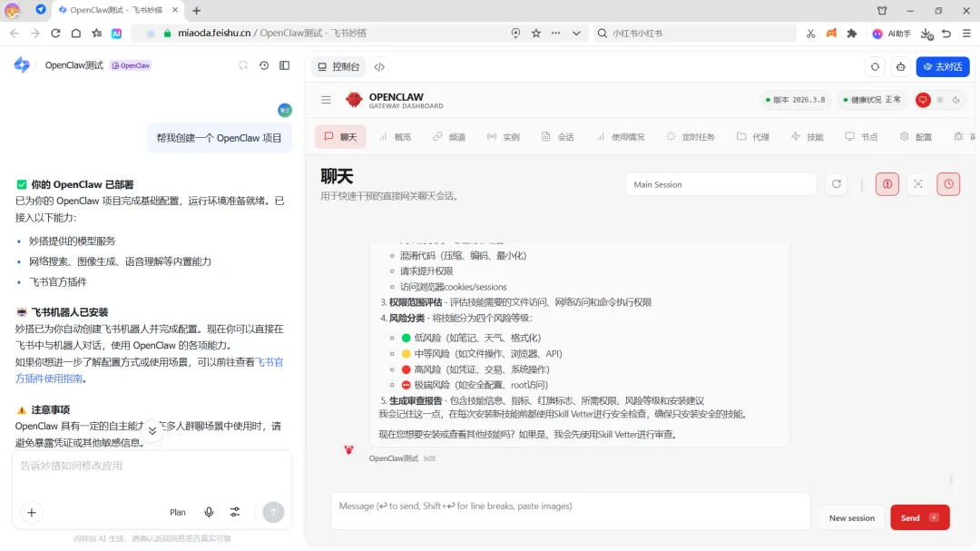The width and height of the screenshot is (980, 551).
Task: Toggle the red clock cron sessions button
Action: click(x=948, y=184)
